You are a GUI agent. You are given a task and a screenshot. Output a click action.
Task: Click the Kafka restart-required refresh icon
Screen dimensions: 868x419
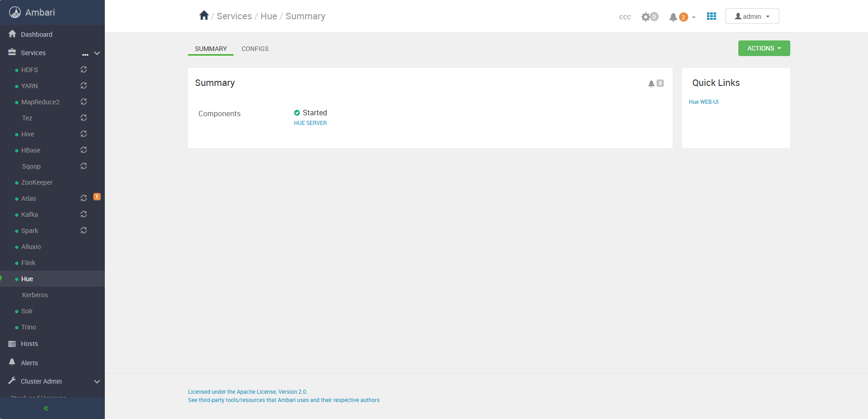(84, 215)
